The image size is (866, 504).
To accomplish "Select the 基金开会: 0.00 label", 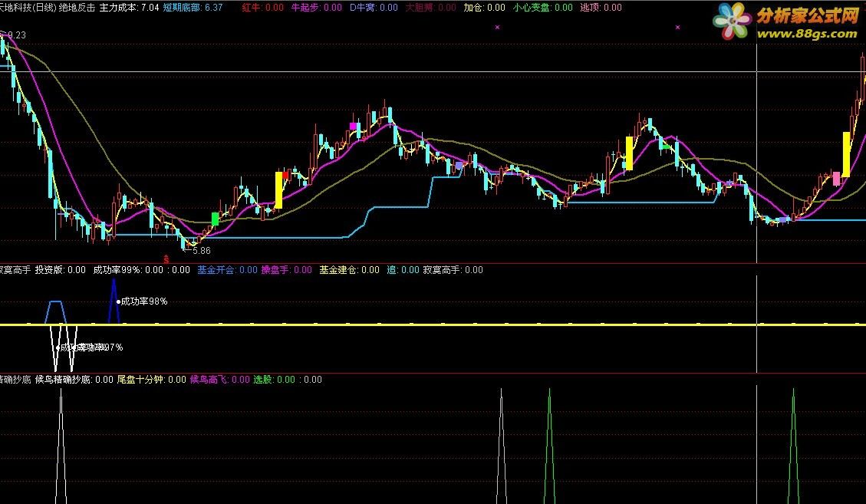I will (x=228, y=270).
